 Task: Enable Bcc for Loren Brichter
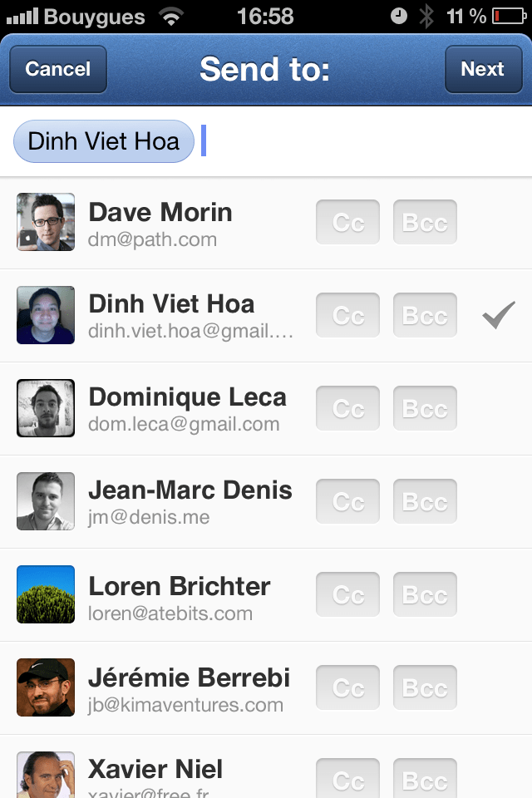425,594
